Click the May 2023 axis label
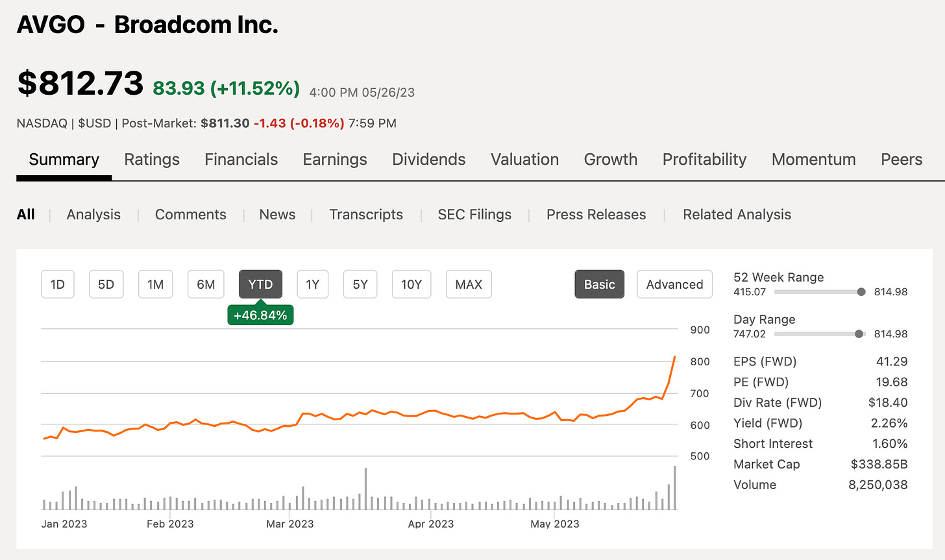Image resolution: width=945 pixels, height=560 pixels. (x=555, y=524)
